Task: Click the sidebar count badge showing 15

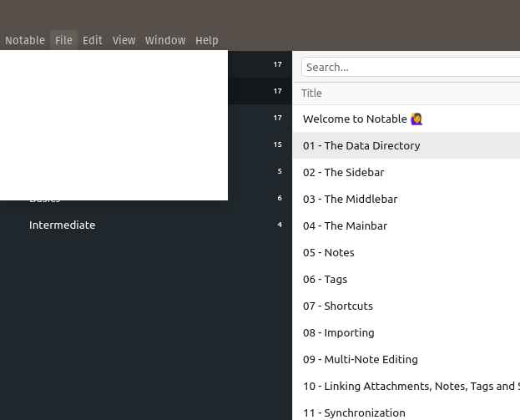Action: 278,144
